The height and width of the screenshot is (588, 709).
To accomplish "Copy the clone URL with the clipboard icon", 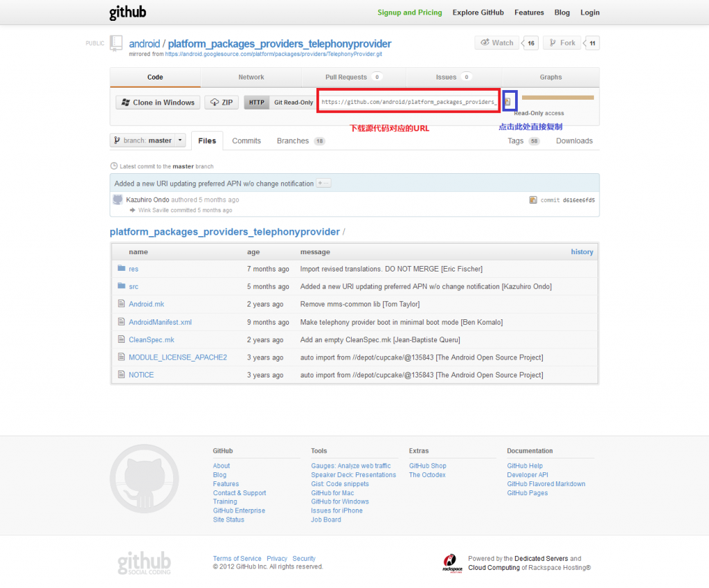I will click(x=508, y=102).
